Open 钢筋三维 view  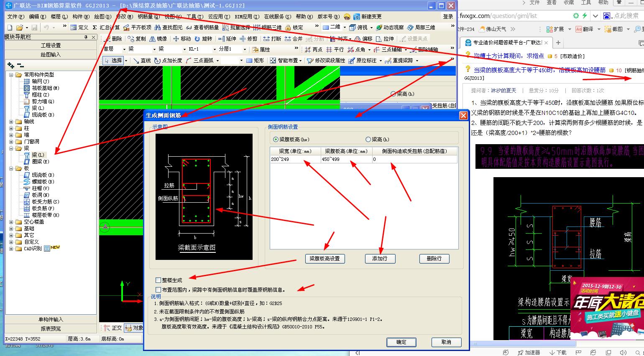(x=267, y=27)
